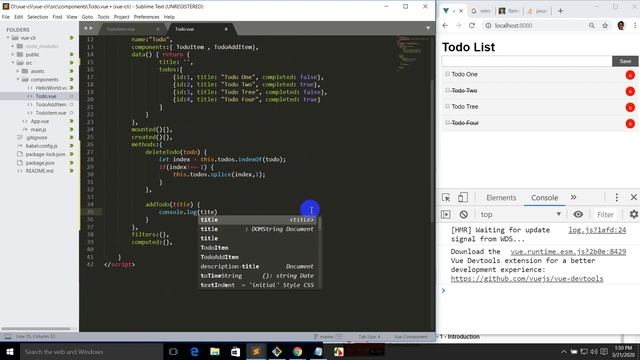Viewport: 640px width, 360px height.
Task: Toggle the Todo Two checkbox
Action: point(447,90)
